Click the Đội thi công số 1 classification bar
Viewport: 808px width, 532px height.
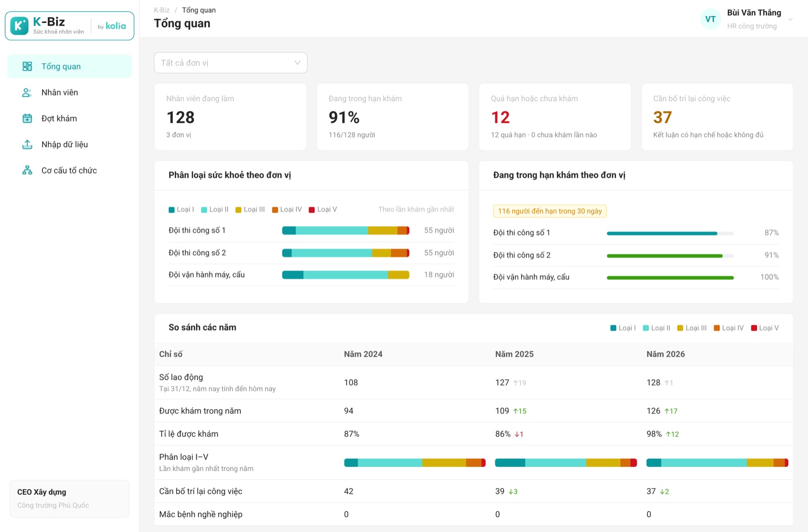point(346,231)
